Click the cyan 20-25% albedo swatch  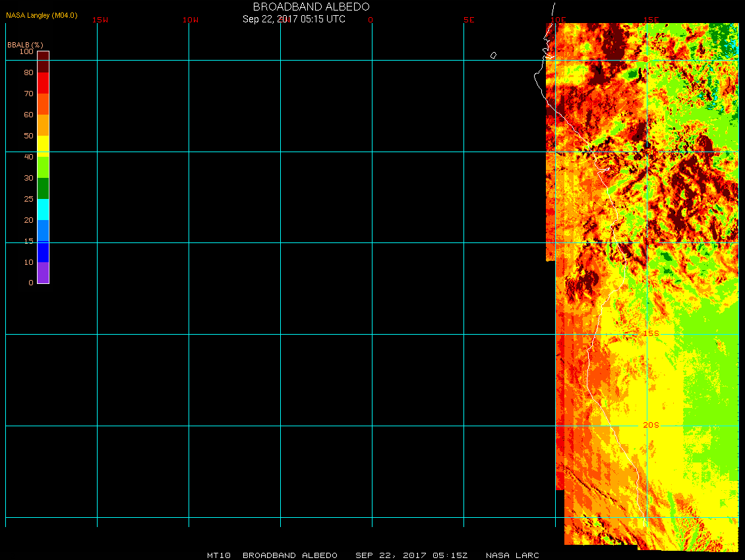(x=43, y=209)
